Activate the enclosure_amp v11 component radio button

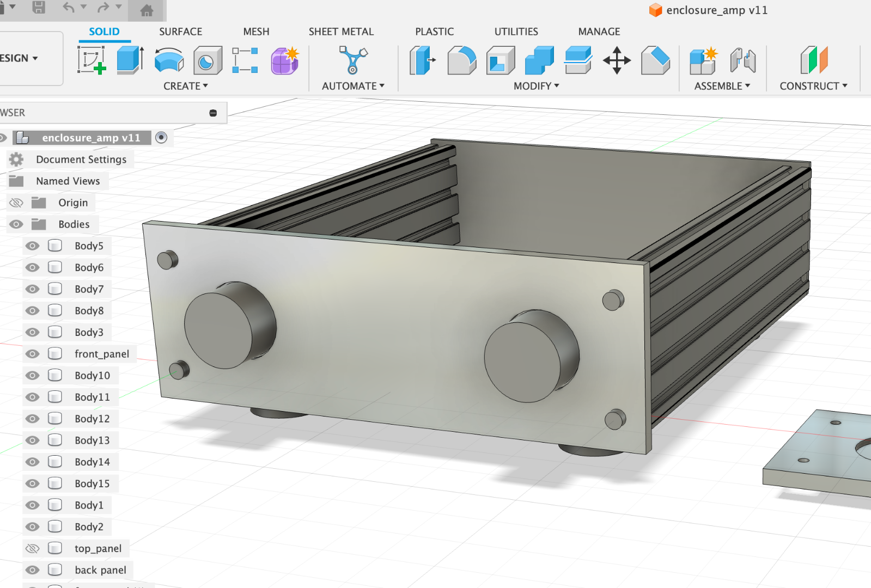(161, 138)
